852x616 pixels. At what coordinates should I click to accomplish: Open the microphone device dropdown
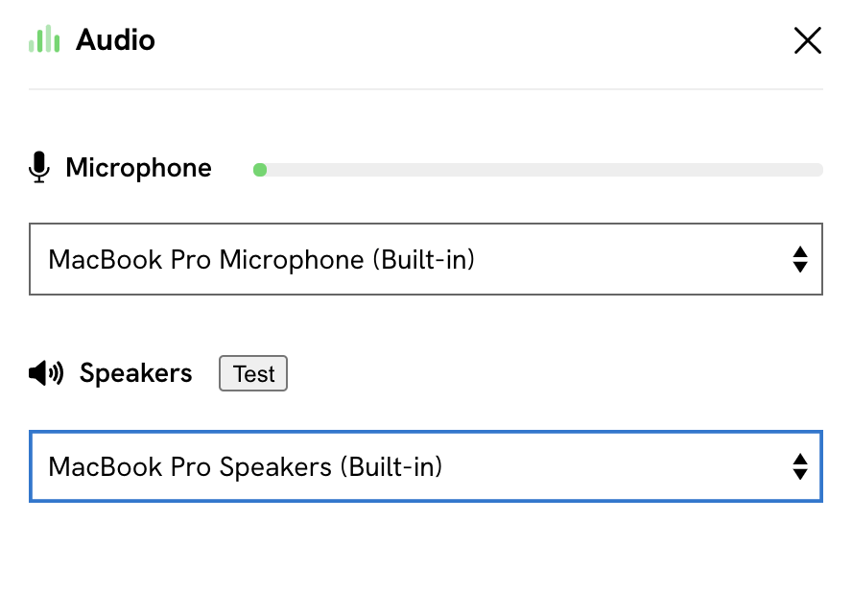426,259
